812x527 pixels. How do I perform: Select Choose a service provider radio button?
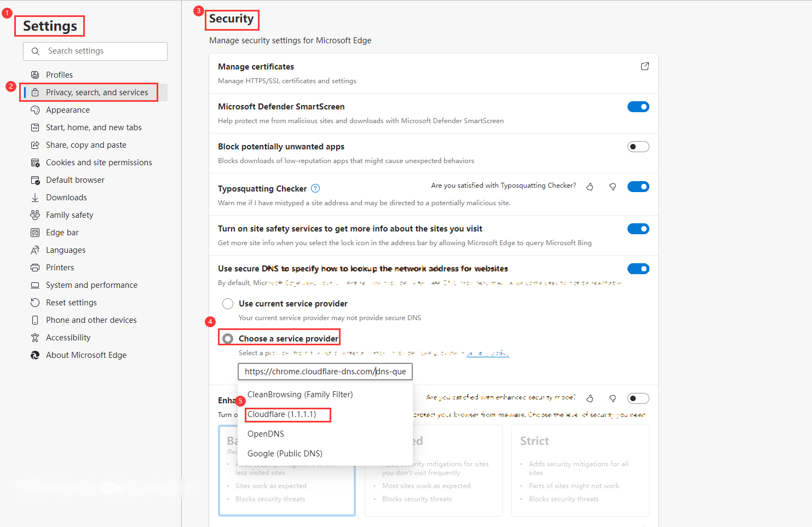coord(228,339)
